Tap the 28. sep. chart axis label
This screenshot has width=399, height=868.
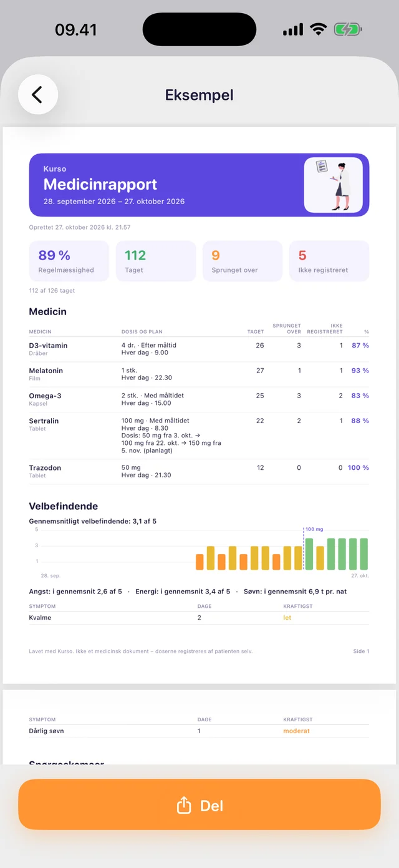tap(50, 575)
